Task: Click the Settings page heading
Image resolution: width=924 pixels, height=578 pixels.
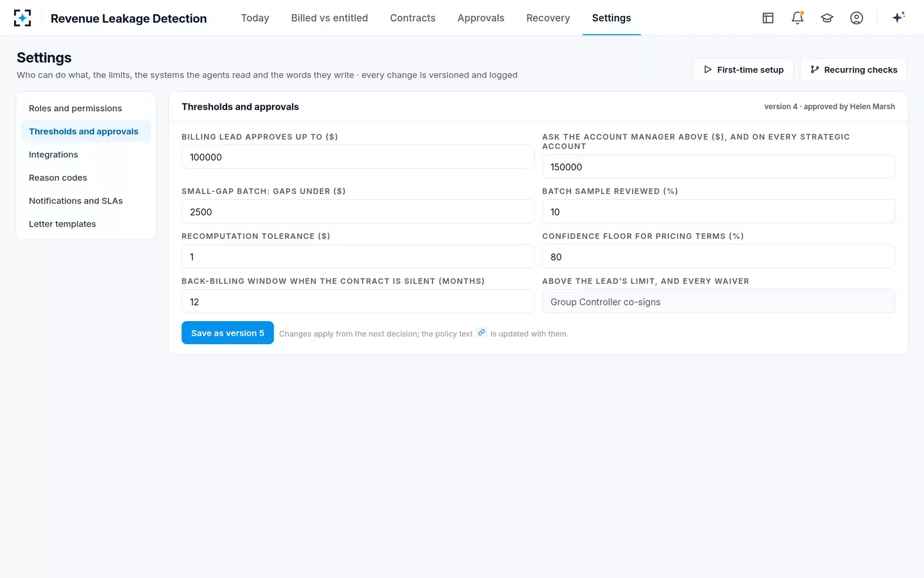Action: 44,58
